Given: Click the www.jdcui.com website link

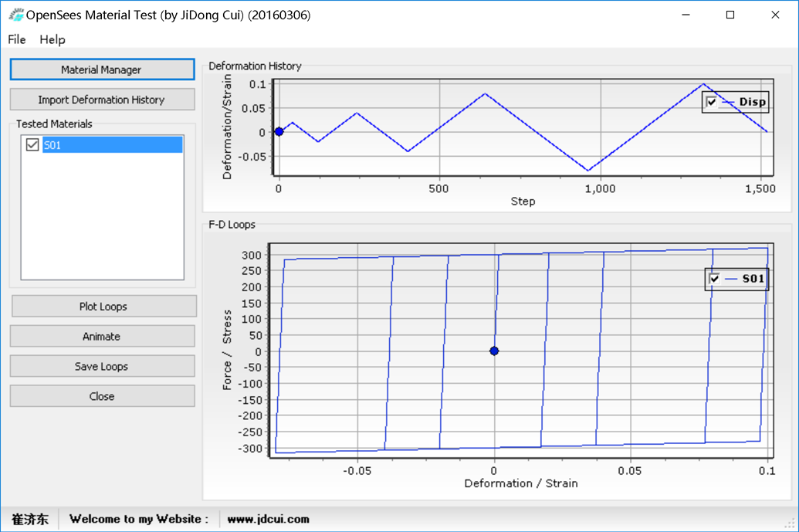Looking at the screenshot, I should point(268,519).
